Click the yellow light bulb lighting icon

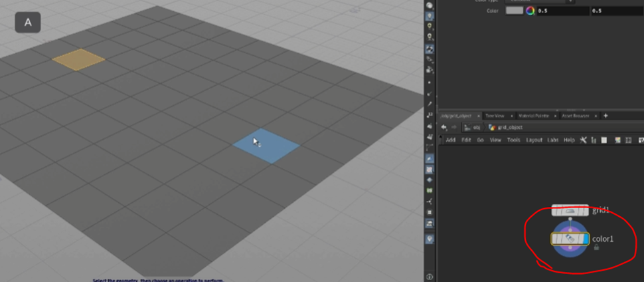pyautogui.click(x=430, y=27)
